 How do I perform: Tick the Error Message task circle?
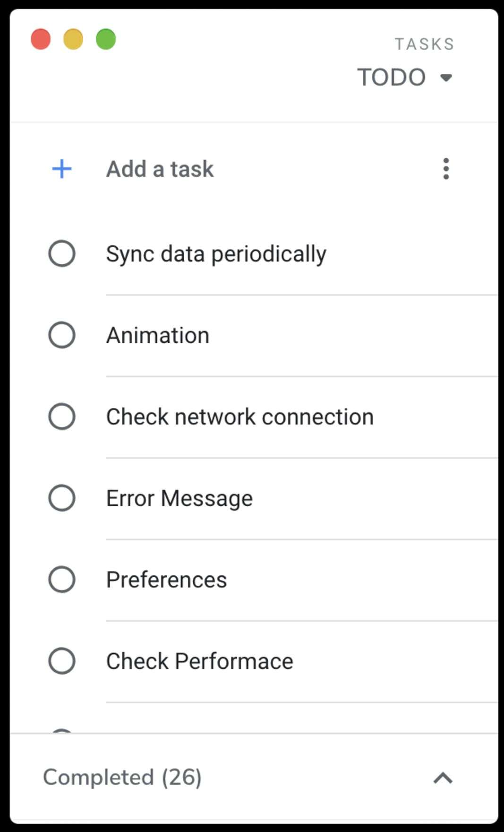point(62,498)
